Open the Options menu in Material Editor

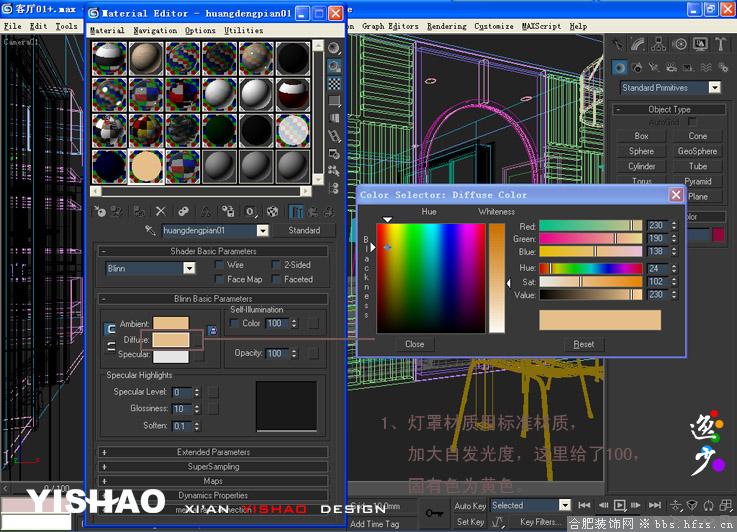[200, 30]
